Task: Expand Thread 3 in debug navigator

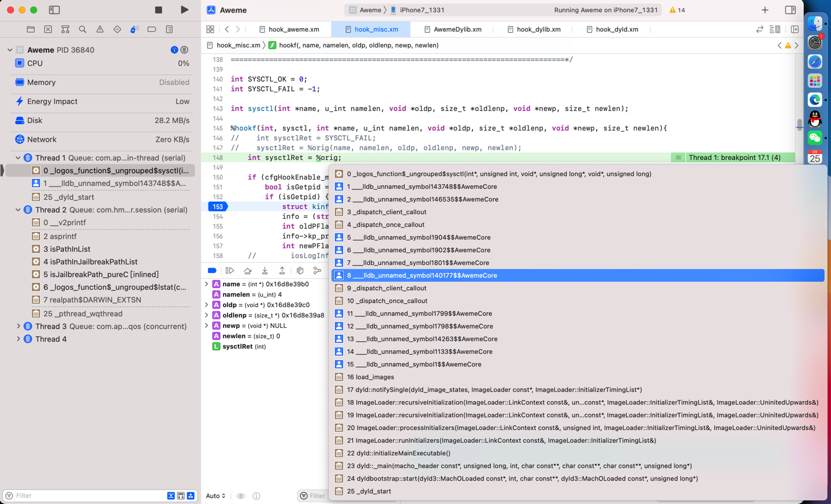Action: point(18,326)
